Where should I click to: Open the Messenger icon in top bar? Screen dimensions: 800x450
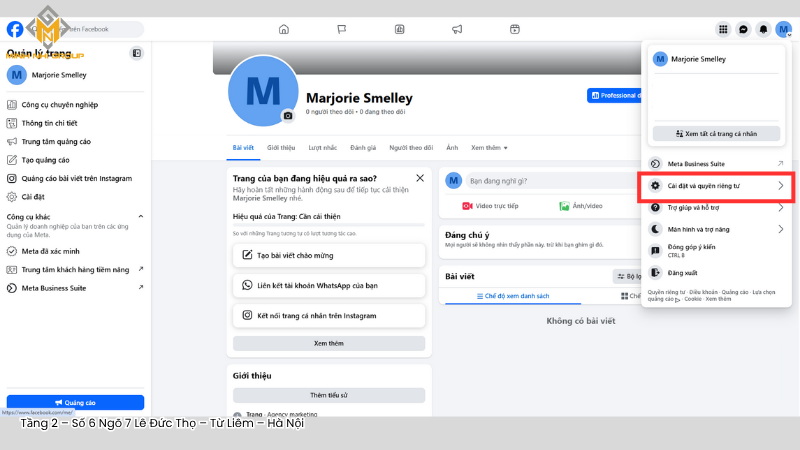point(743,29)
